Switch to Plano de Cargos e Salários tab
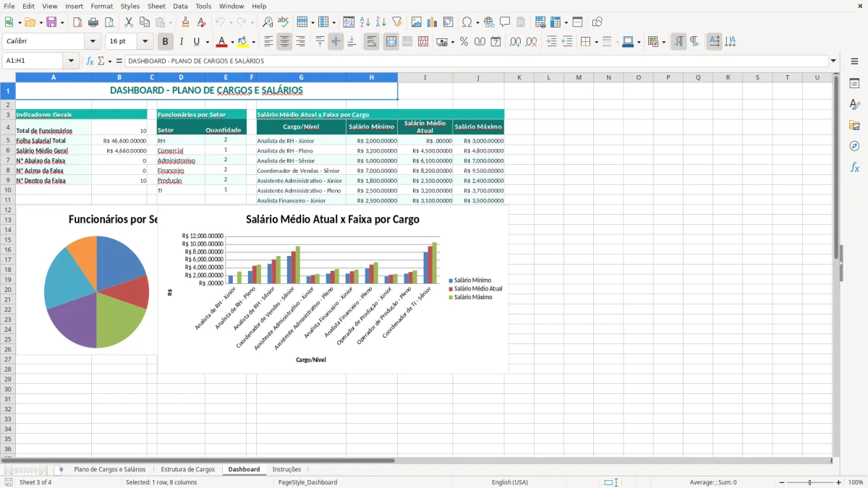Image resolution: width=868 pixels, height=488 pixels. point(109,469)
